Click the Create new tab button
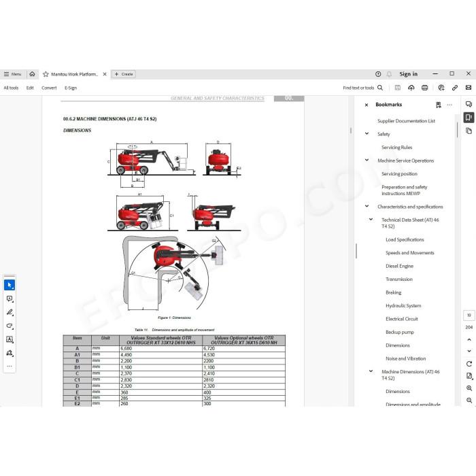Screen dimensions: 476x476 [124, 74]
